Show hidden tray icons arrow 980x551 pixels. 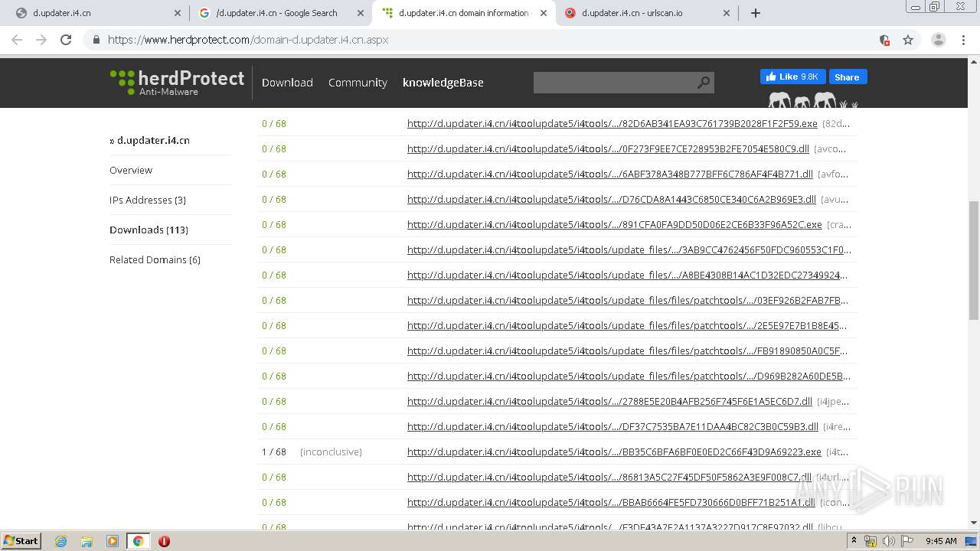pyautogui.click(x=854, y=540)
